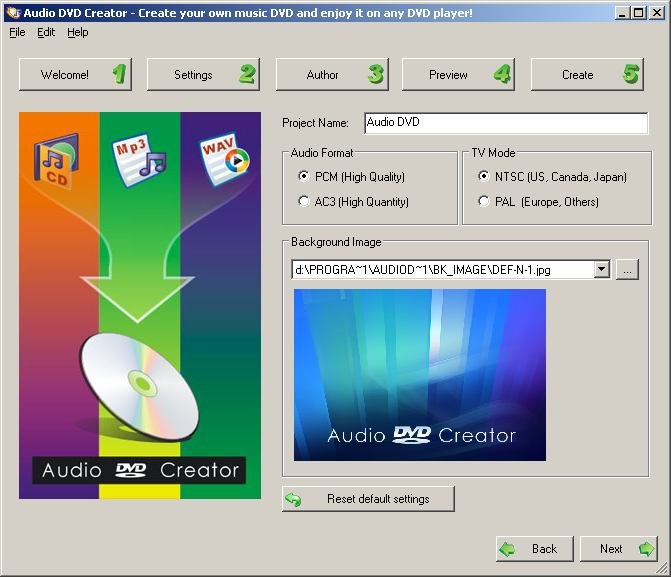Proceed with the Next button

click(x=618, y=549)
